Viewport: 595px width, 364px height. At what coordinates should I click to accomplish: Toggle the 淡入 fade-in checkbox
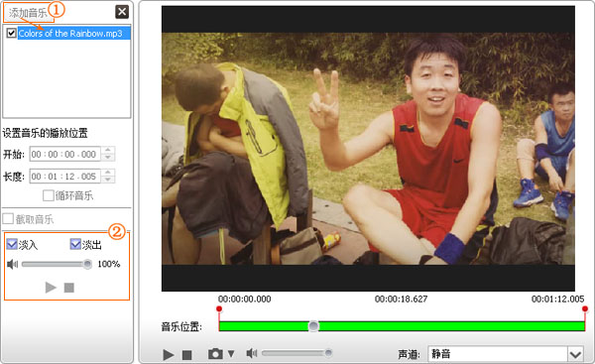[12, 244]
